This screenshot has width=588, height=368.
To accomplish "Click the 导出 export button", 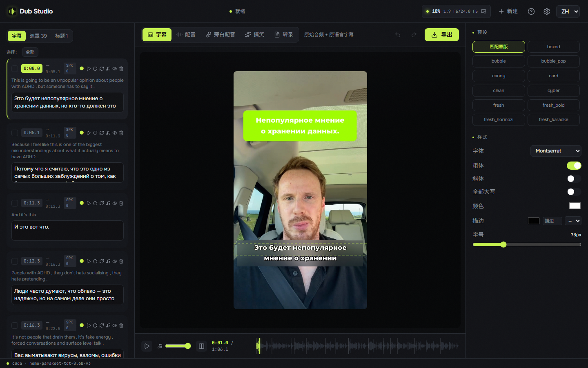I will tap(442, 35).
